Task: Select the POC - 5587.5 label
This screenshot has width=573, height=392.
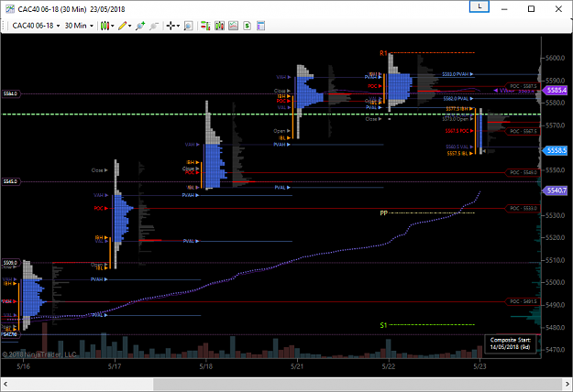Action: [523, 86]
